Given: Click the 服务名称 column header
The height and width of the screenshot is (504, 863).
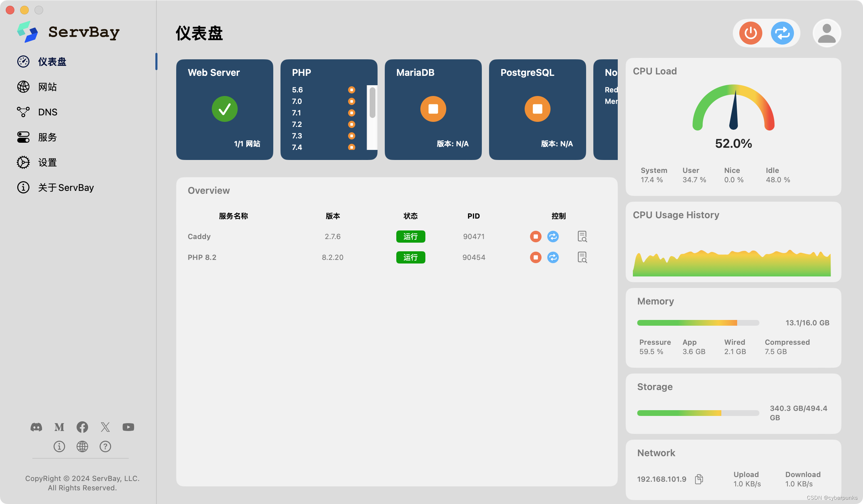Looking at the screenshot, I should [233, 216].
